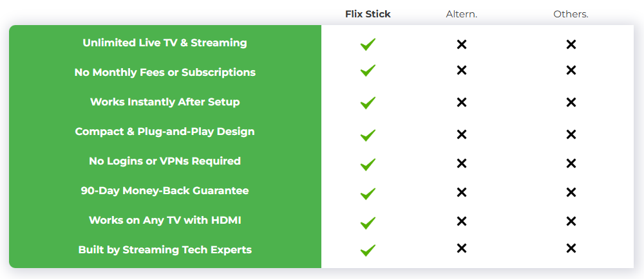Click the Altern. X for 90-Day Money-Back Guarantee
The width and height of the screenshot is (644, 279).
pyautogui.click(x=461, y=192)
